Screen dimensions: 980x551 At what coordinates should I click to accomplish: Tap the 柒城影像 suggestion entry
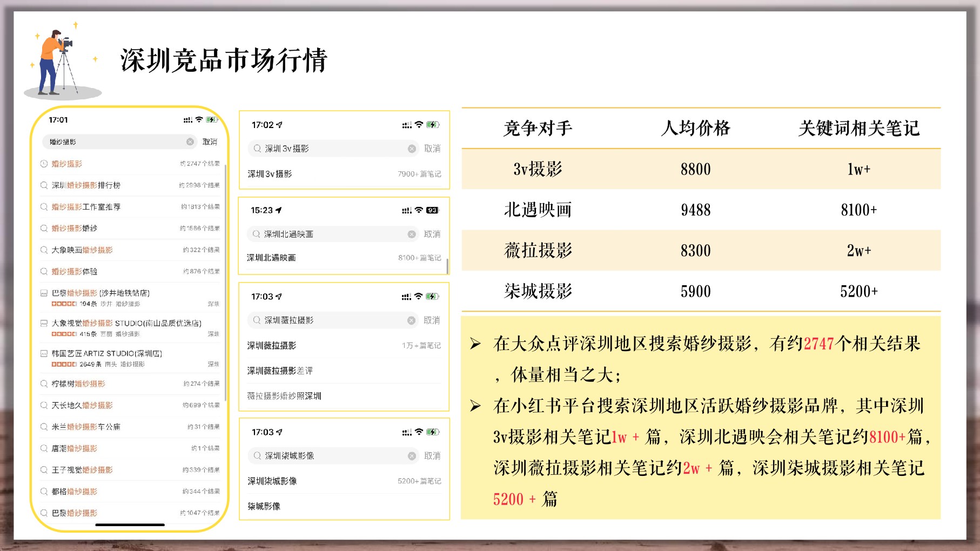(x=264, y=506)
